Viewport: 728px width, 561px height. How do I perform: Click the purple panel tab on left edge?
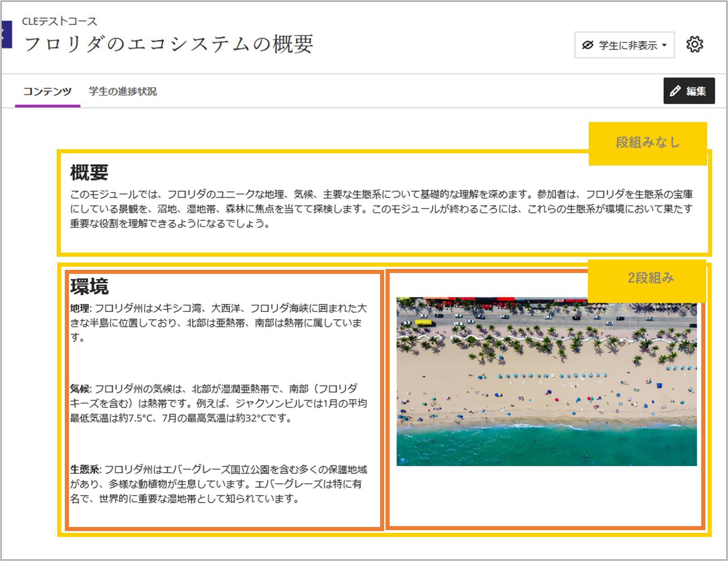pyautogui.click(x=6, y=34)
